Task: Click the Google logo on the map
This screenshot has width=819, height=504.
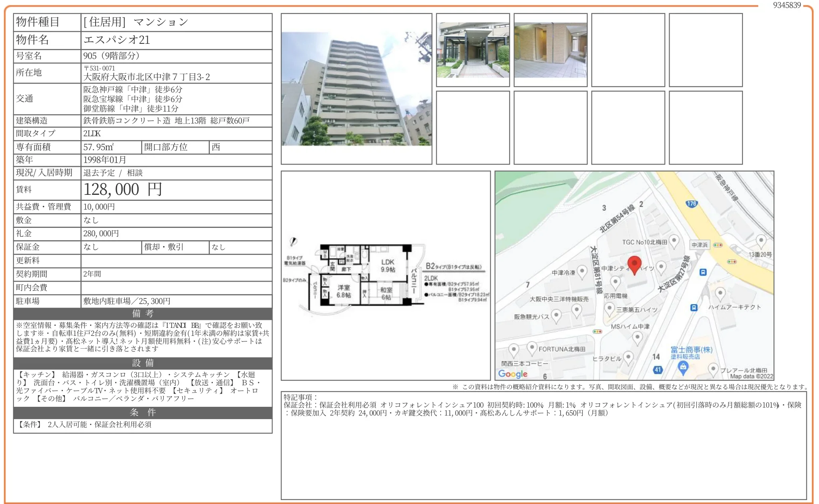Action: tap(513, 374)
